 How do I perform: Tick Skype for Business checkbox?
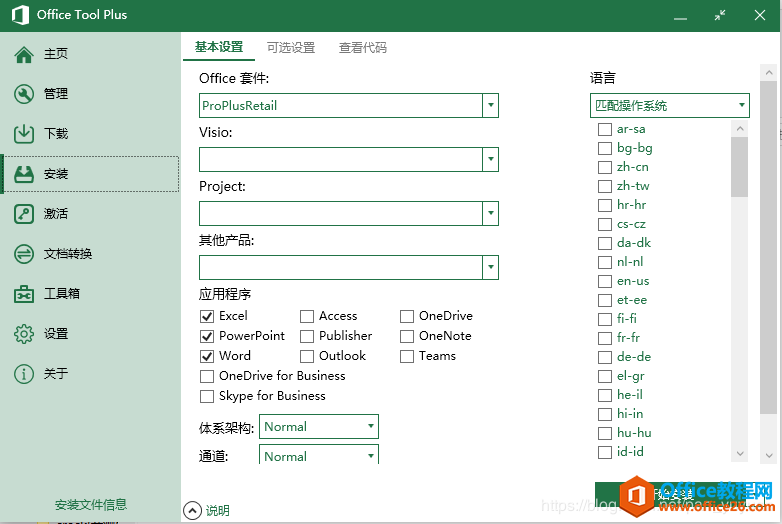point(207,396)
